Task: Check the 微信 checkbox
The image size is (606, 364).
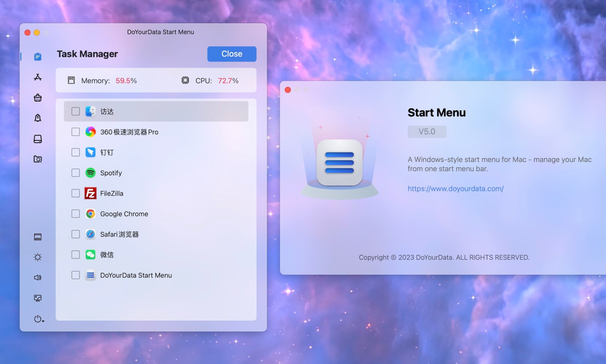Action: tap(76, 255)
